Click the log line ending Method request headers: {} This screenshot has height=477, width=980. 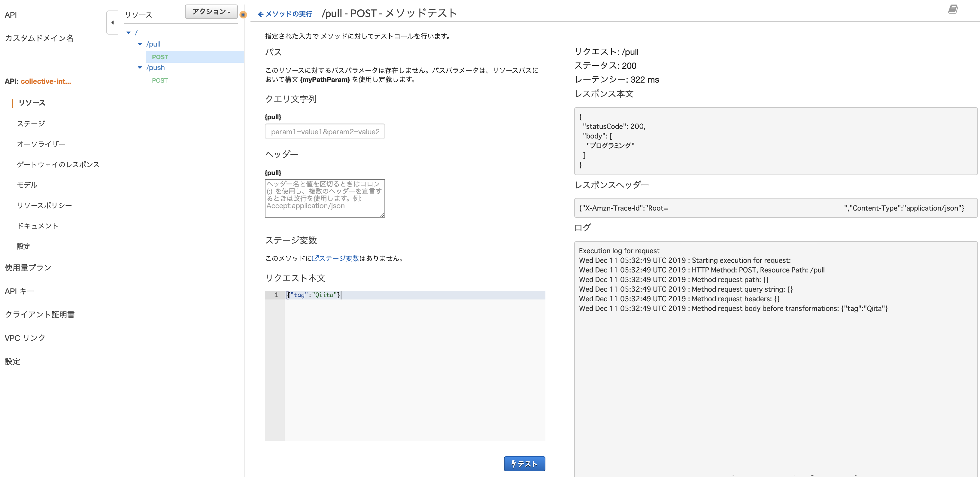[x=679, y=299]
